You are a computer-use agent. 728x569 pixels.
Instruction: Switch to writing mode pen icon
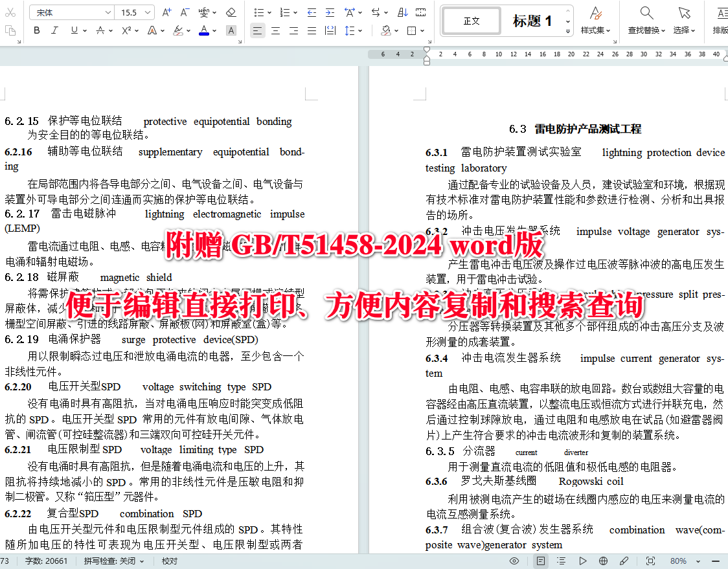(x=624, y=561)
